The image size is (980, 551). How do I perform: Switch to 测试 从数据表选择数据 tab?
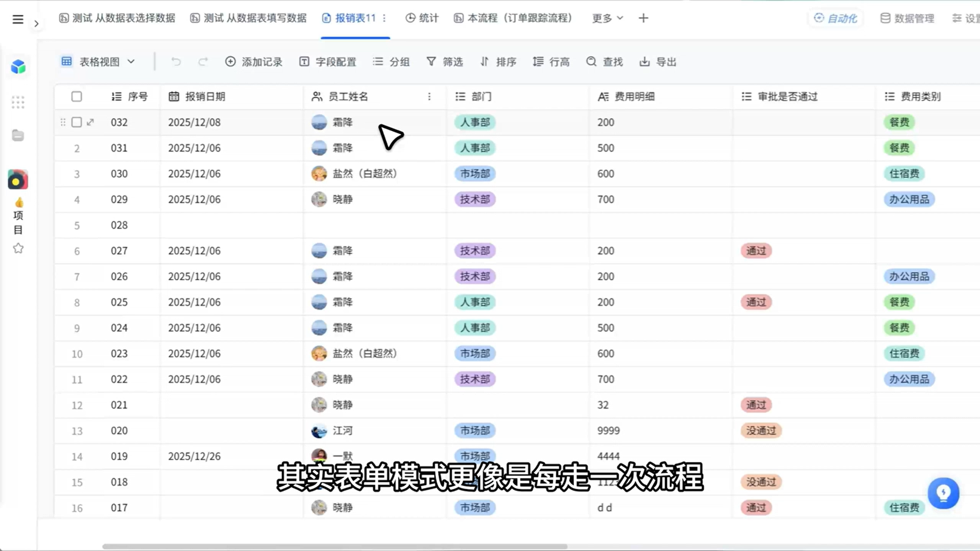(x=117, y=18)
